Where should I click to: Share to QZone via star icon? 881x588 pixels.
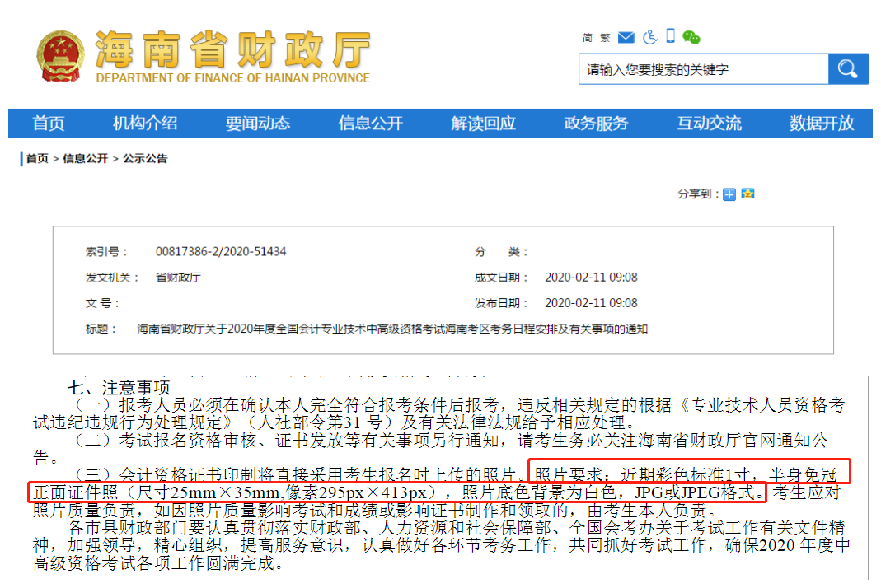pos(747,194)
